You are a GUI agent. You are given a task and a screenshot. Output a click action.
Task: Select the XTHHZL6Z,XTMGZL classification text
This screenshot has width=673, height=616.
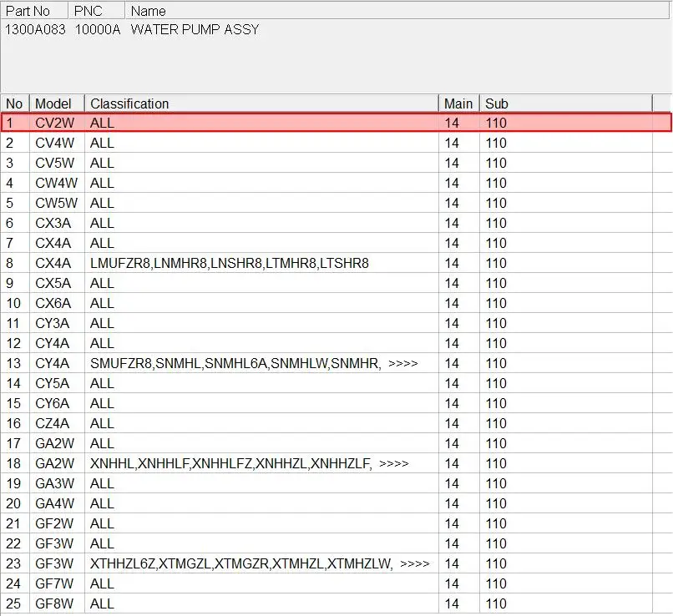tap(241, 563)
